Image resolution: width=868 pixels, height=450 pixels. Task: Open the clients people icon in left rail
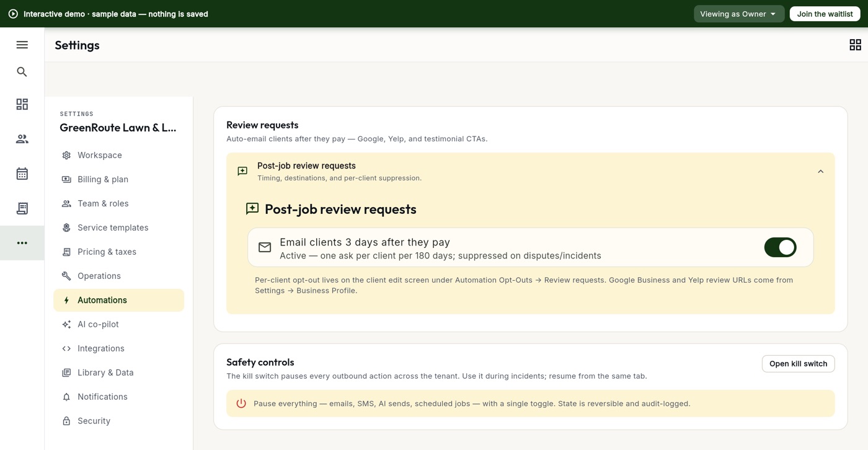tap(22, 139)
